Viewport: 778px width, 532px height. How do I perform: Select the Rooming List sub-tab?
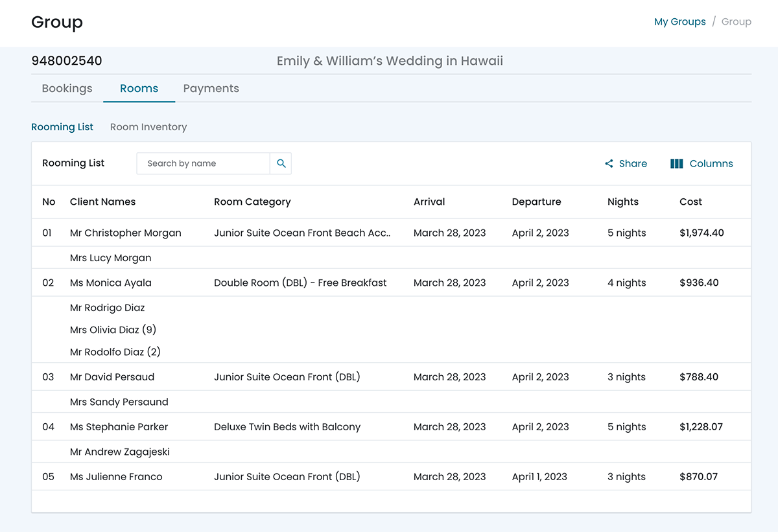pyautogui.click(x=62, y=127)
